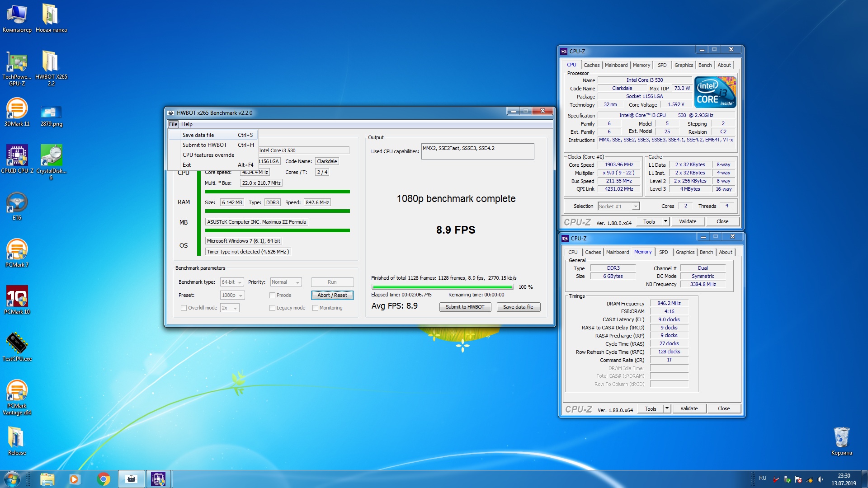
Task: Switch to Mainboard tab in upper CPU-Z
Action: (616, 65)
